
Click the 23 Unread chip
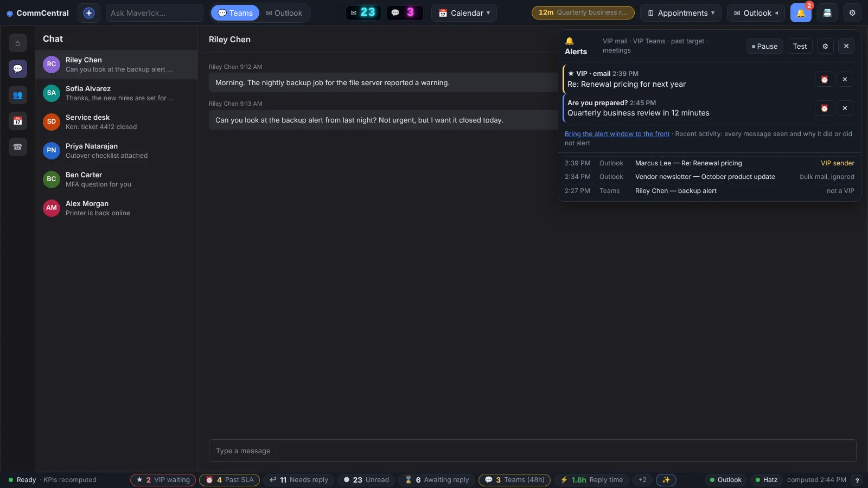tap(366, 480)
